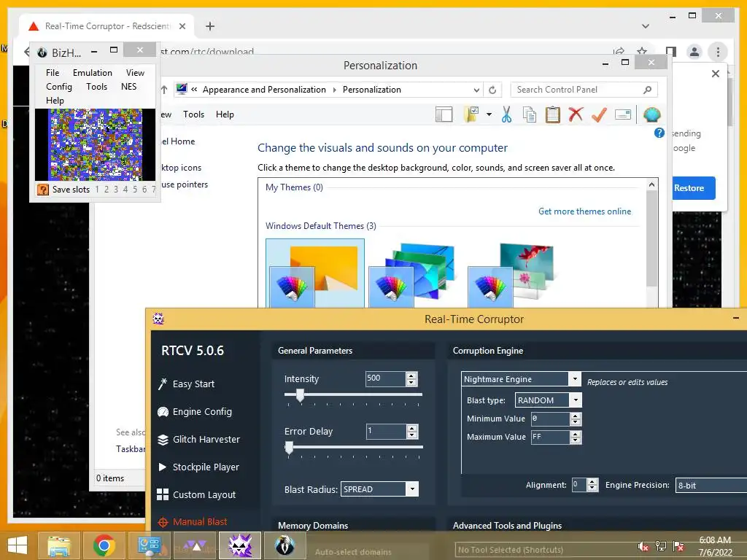Select Custom Layout in RTCV
This screenshot has width=747, height=560.
tap(196, 495)
